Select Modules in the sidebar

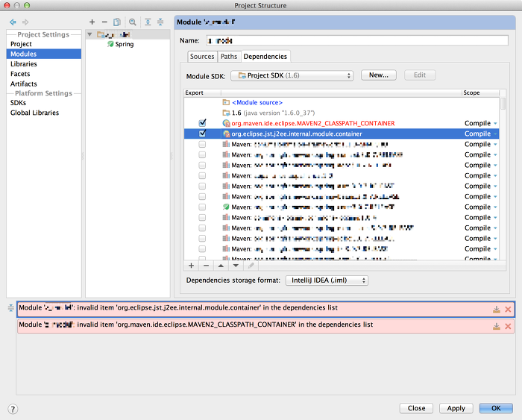[x=43, y=54]
